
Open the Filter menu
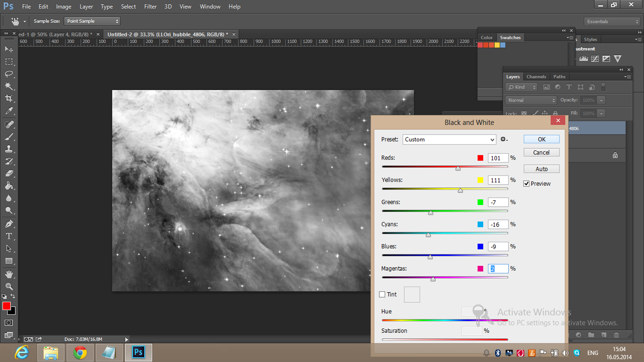pos(150,6)
